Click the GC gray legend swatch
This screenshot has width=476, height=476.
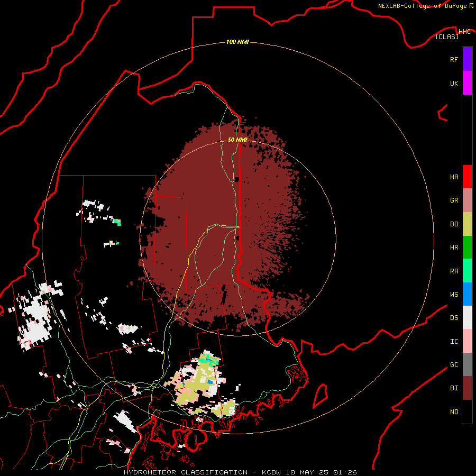pos(467,364)
